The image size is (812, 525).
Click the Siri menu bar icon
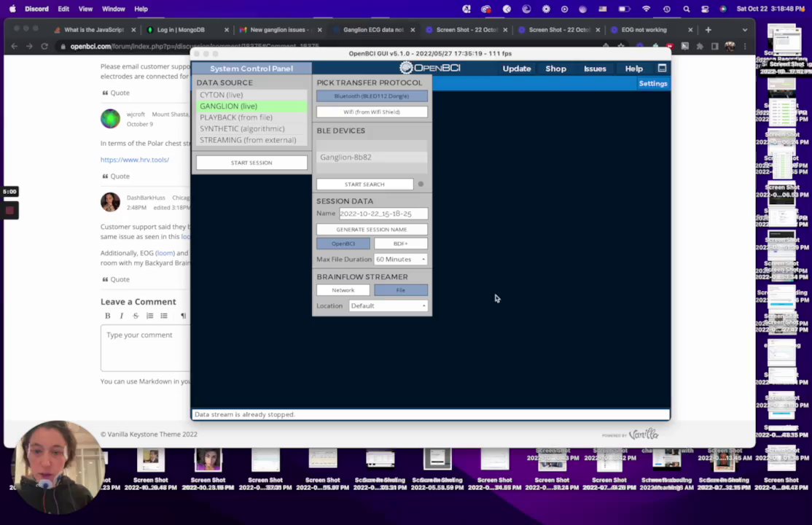(x=723, y=9)
